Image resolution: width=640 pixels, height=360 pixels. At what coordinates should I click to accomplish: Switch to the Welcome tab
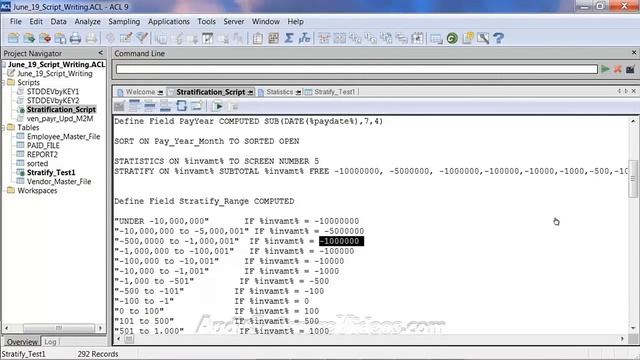pos(140,92)
